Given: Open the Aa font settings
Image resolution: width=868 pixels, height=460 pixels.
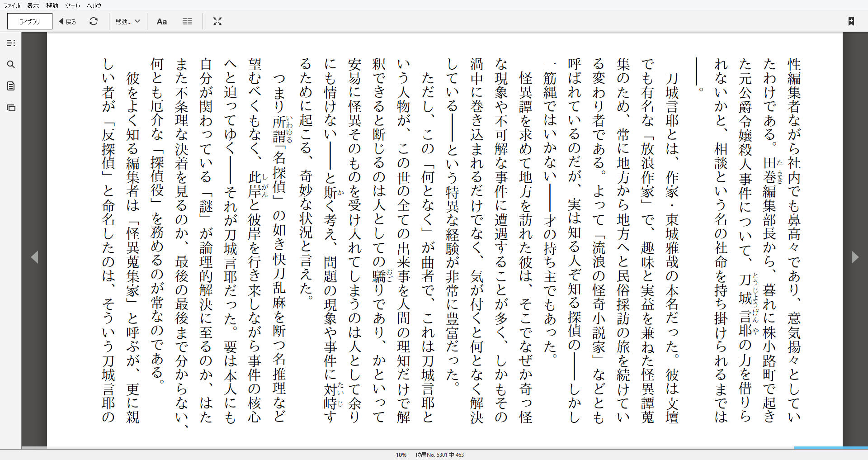Looking at the screenshot, I should click(x=161, y=21).
